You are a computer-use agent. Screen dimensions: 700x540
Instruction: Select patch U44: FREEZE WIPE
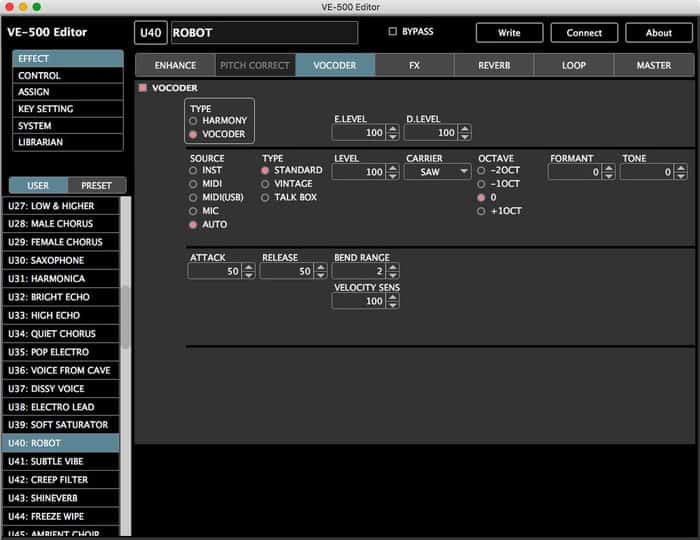coord(61,516)
